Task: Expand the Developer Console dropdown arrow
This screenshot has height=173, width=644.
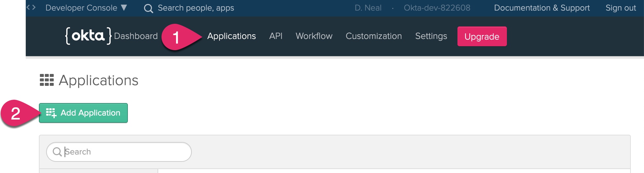Action: click(124, 8)
